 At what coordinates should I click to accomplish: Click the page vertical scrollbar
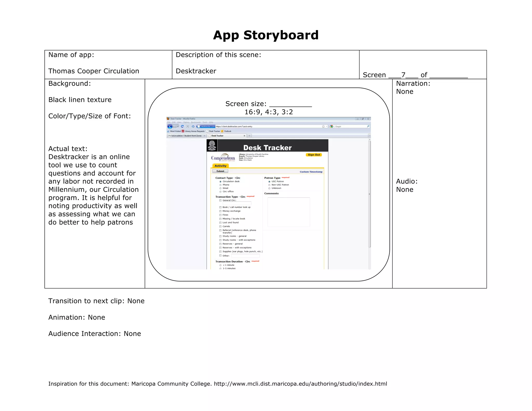click(x=369, y=194)
